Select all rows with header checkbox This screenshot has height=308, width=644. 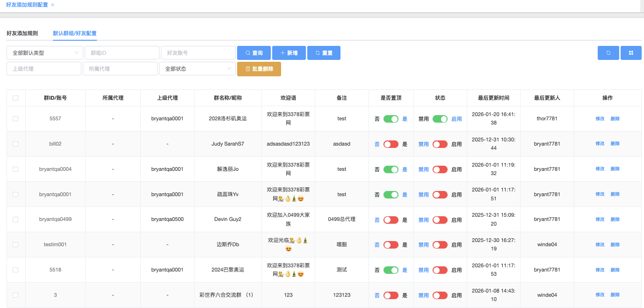(x=15, y=98)
